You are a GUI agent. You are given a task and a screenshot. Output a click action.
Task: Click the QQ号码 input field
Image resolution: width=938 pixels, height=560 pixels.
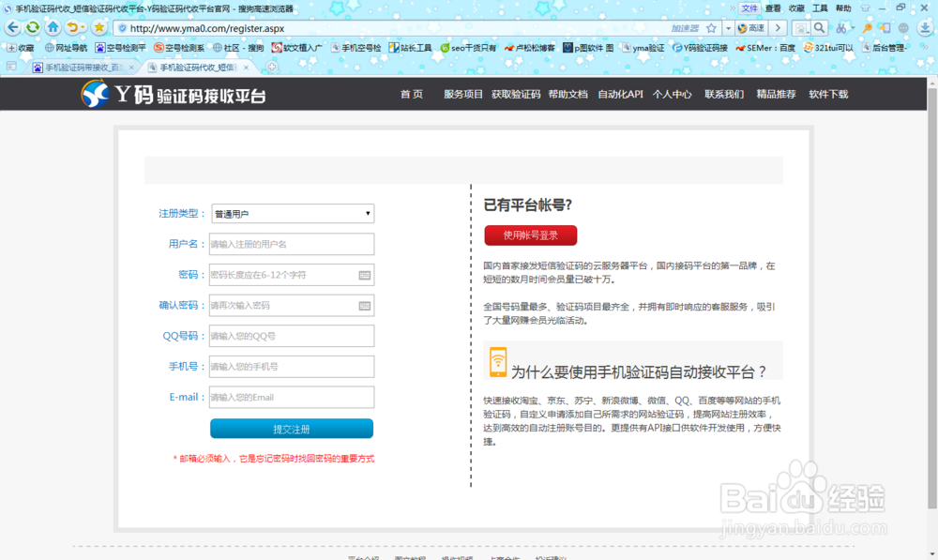292,336
